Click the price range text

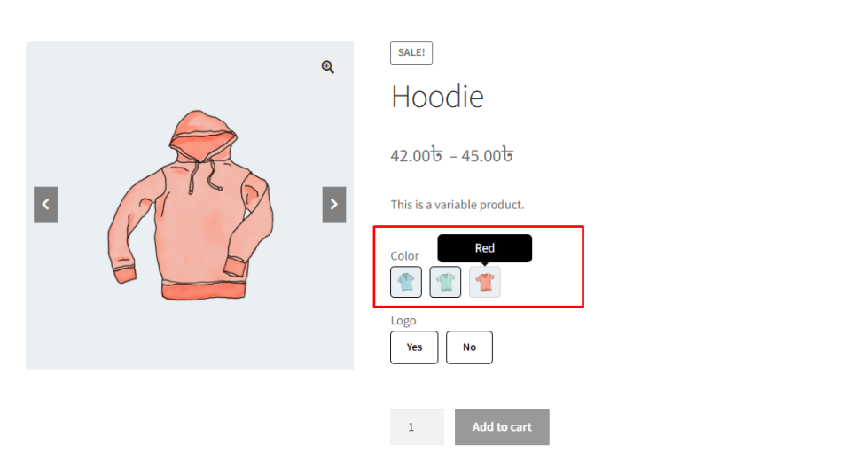click(451, 155)
